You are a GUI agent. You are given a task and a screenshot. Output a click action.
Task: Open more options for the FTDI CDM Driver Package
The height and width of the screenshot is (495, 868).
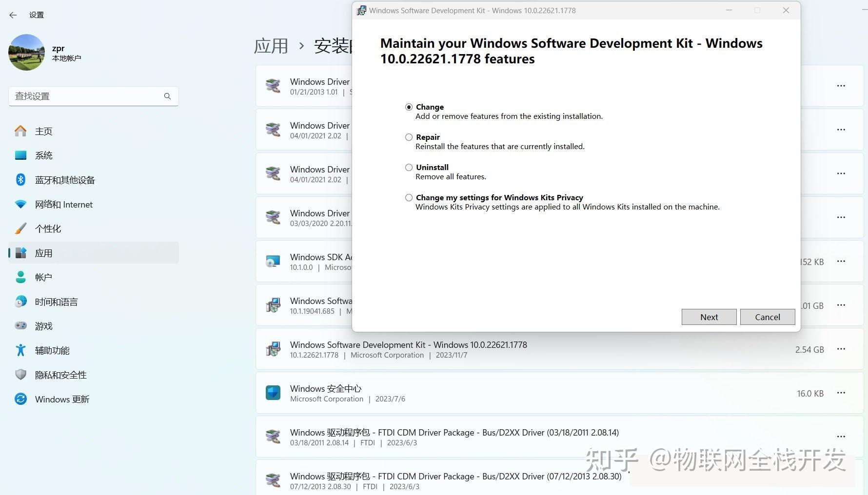pyautogui.click(x=841, y=436)
